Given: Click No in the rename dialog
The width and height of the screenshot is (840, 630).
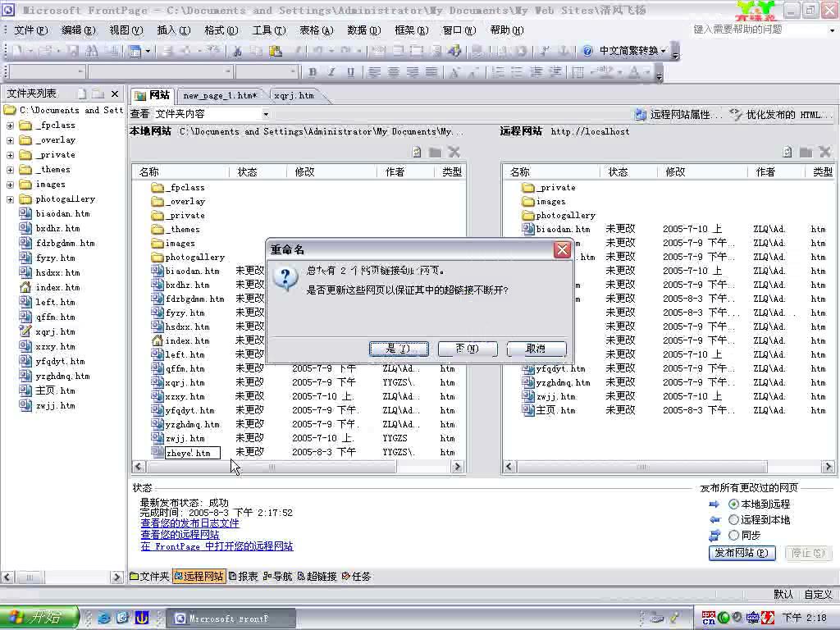Looking at the screenshot, I should [467, 349].
